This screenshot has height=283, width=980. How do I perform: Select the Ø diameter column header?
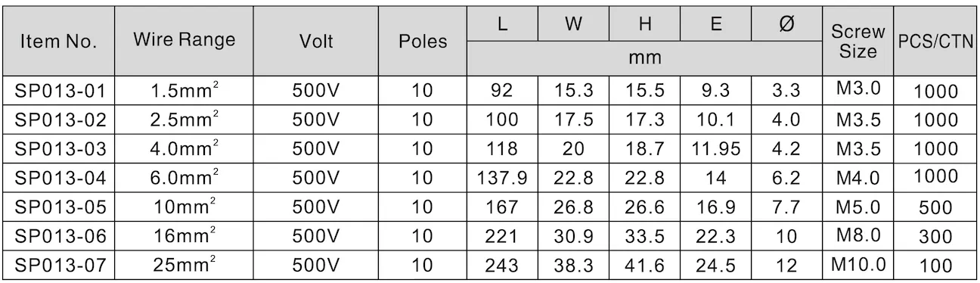coord(786,24)
